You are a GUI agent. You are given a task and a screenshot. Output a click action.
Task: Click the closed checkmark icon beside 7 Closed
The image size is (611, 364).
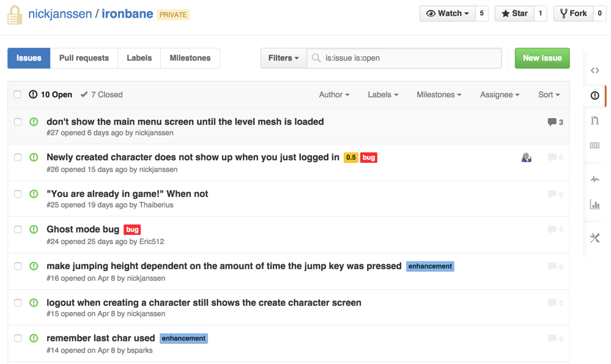click(84, 94)
